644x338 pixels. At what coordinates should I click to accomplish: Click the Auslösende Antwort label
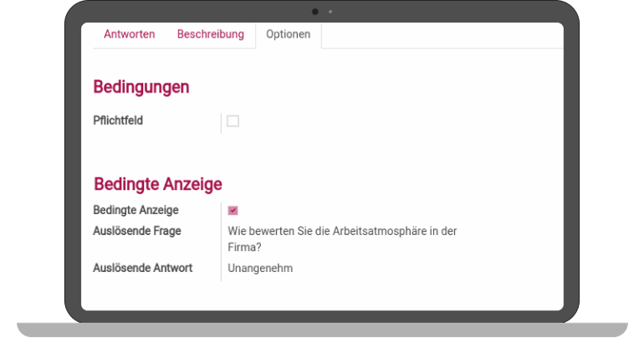pyautogui.click(x=143, y=268)
